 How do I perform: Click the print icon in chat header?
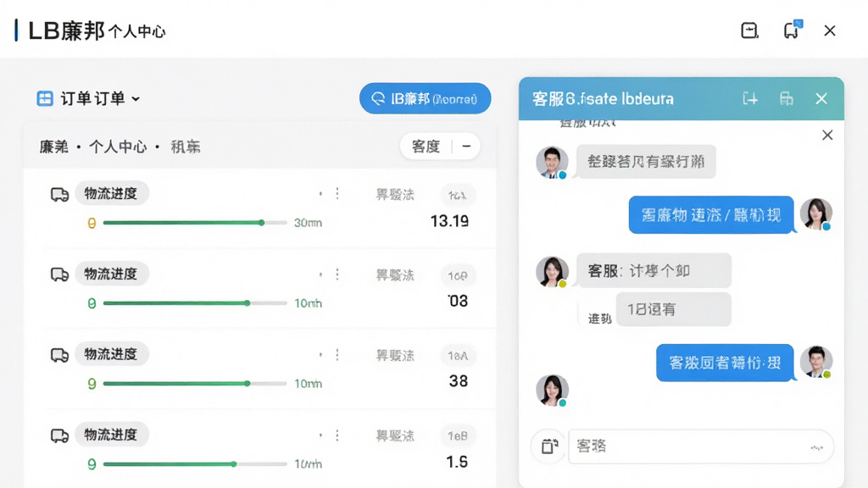[786, 98]
